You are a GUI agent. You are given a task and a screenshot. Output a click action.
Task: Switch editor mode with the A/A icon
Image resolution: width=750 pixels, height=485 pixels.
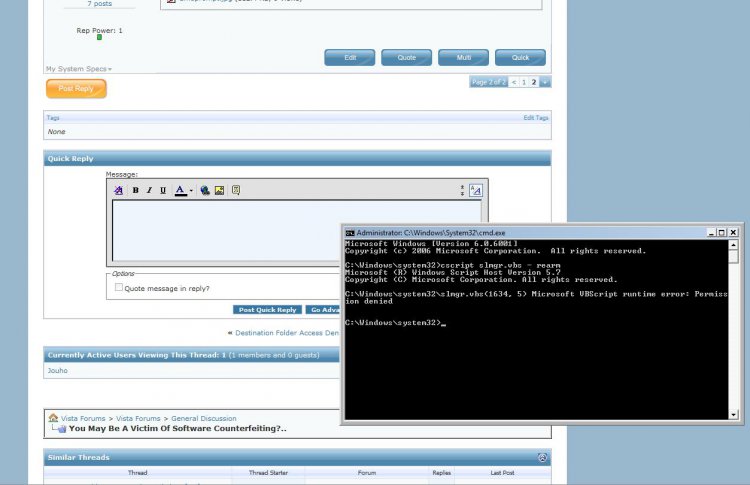475,190
